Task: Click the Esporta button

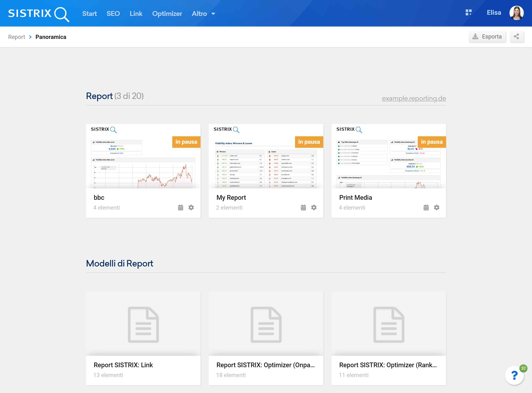Action: pyautogui.click(x=487, y=37)
